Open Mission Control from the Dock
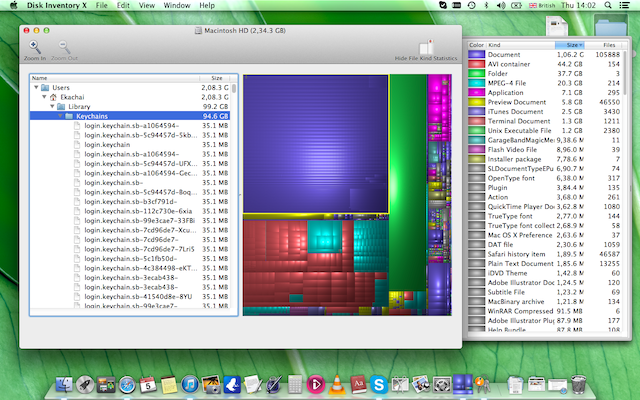The image size is (640, 400). coord(106,384)
